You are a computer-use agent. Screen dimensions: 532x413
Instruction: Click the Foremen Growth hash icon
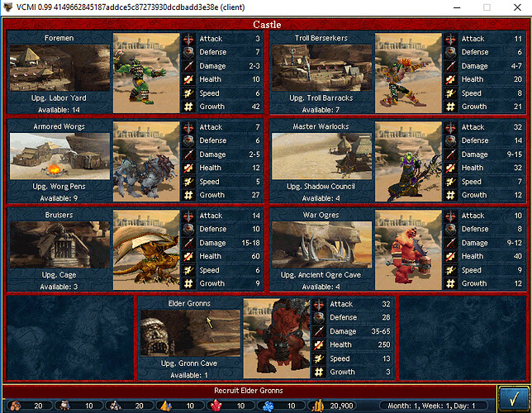[188, 107]
